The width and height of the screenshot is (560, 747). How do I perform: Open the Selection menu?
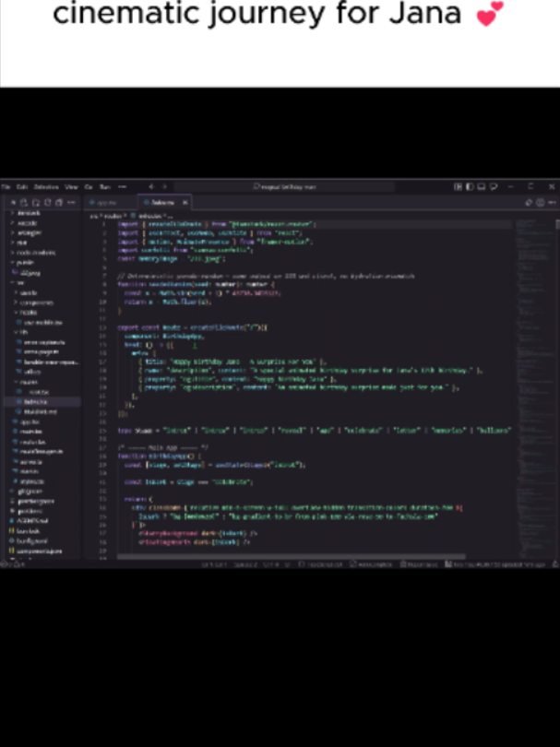click(46, 186)
